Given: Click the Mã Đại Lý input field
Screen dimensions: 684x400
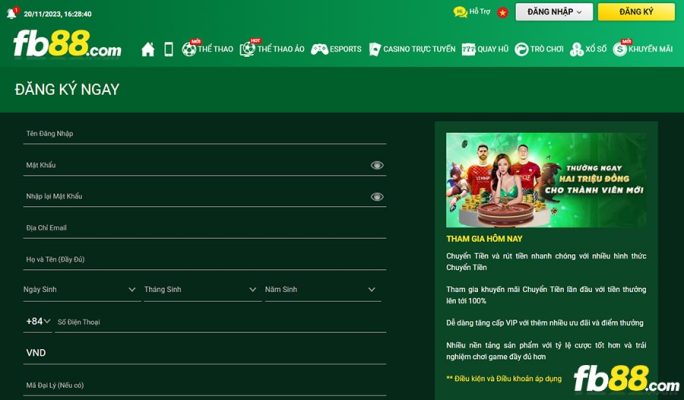Looking at the screenshot, I should (205, 386).
